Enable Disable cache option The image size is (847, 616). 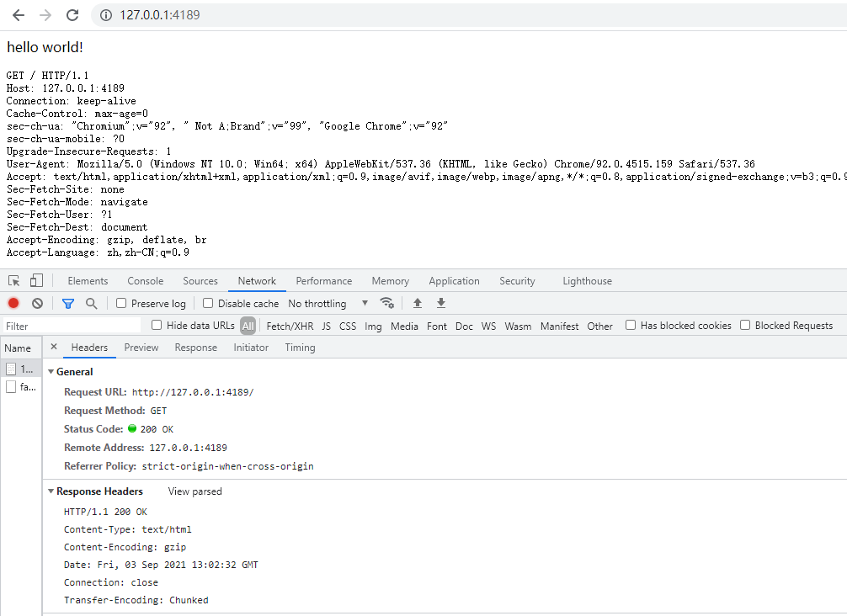(207, 303)
